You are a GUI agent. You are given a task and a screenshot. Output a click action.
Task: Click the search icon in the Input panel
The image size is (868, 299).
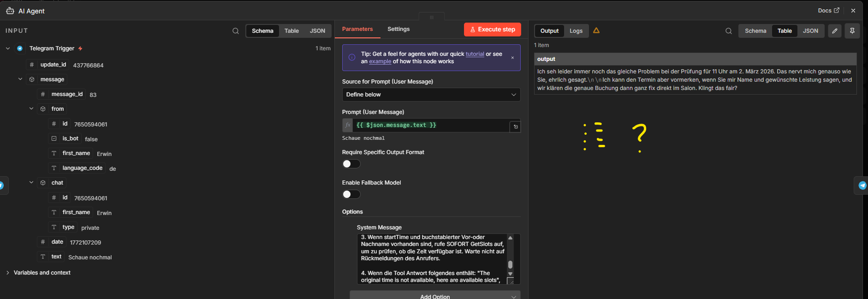[x=236, y=31]
